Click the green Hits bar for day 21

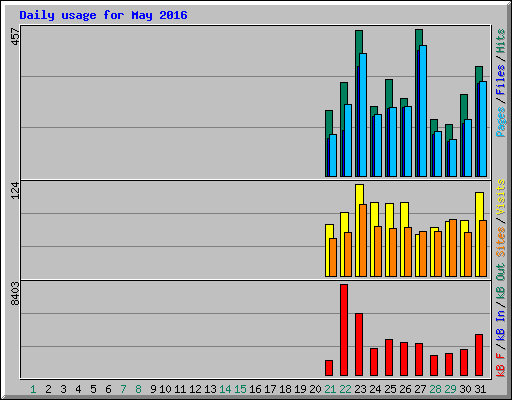point(329,122)
